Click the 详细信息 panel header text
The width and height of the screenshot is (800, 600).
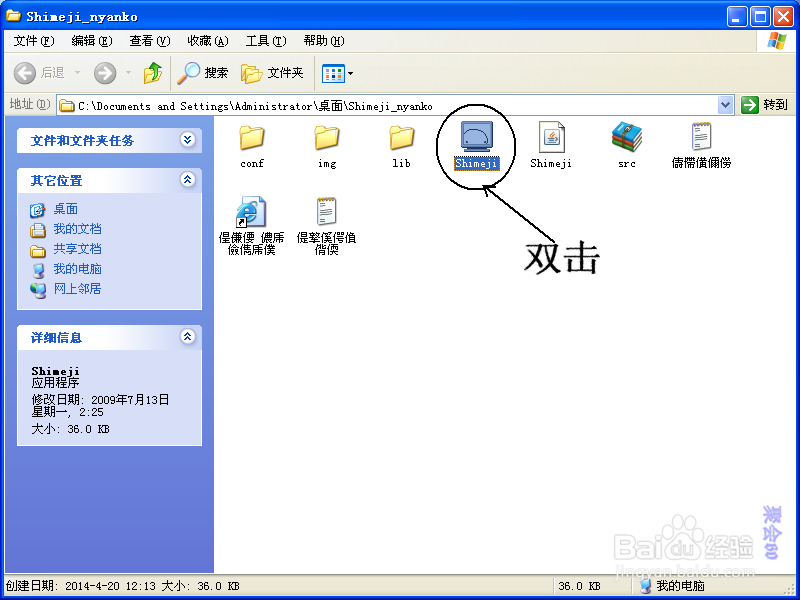56,338
